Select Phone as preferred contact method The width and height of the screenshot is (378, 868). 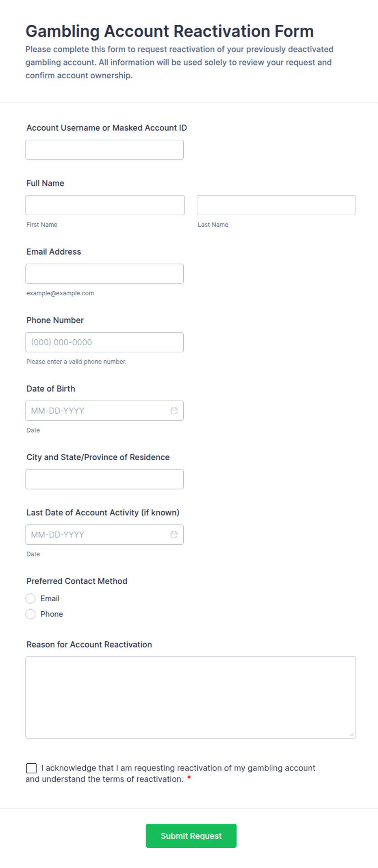tap(30, 614)
